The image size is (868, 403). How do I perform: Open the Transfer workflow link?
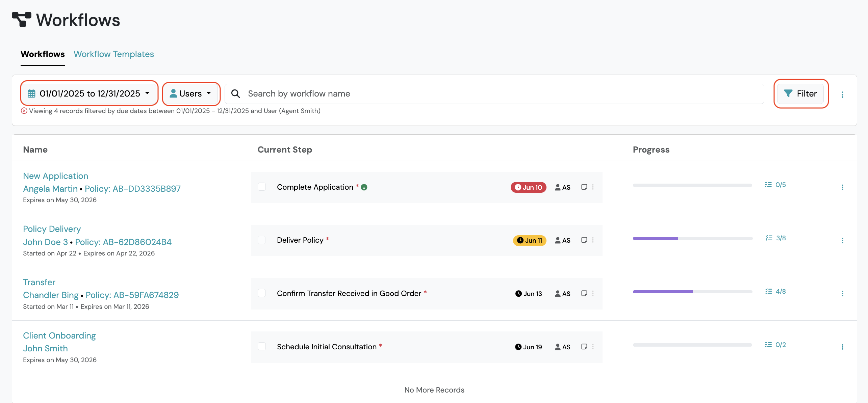coord(39,282)
